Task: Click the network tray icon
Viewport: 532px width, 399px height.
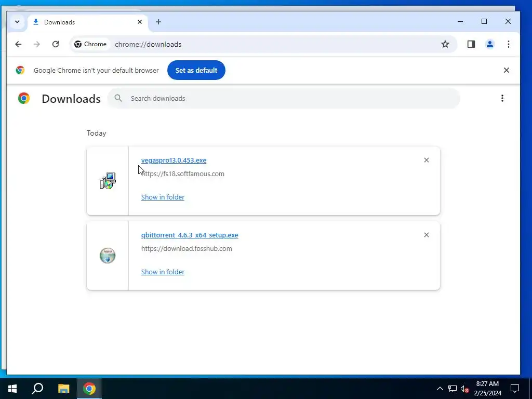Action: click(x=453, y=389)
